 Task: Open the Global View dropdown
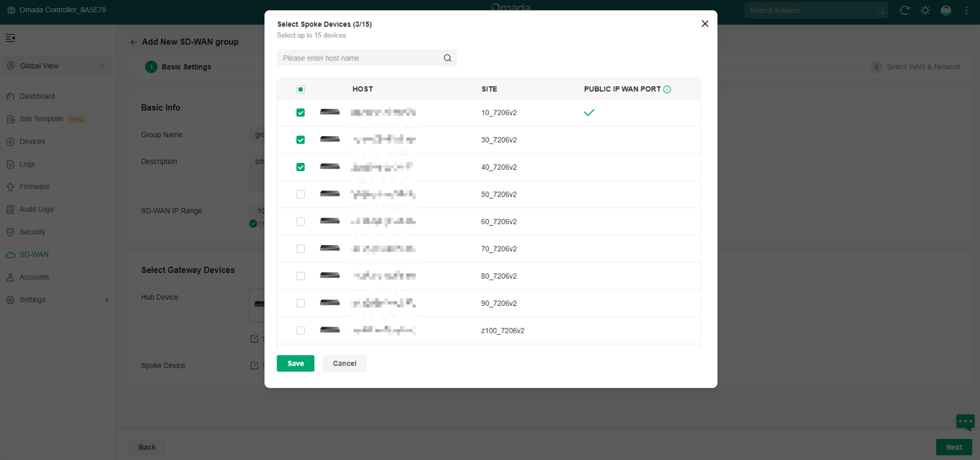point(56,66)
